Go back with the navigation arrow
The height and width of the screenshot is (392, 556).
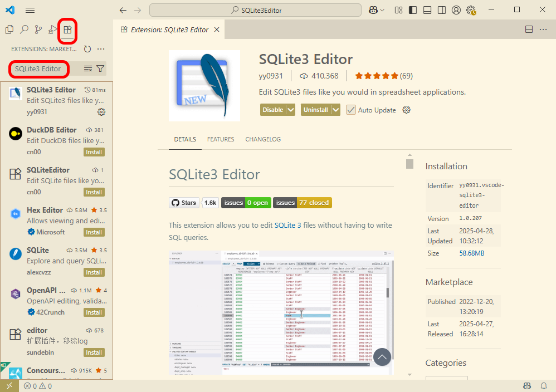[123, 10]
